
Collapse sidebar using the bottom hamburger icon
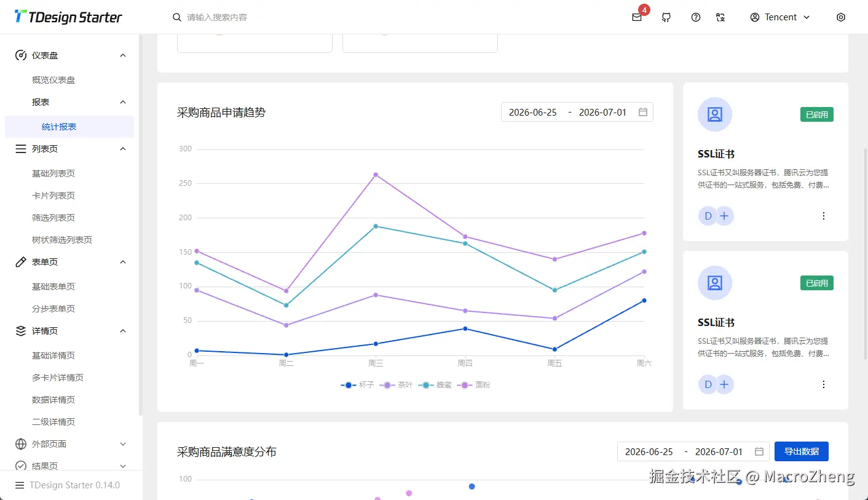point(20,485)
